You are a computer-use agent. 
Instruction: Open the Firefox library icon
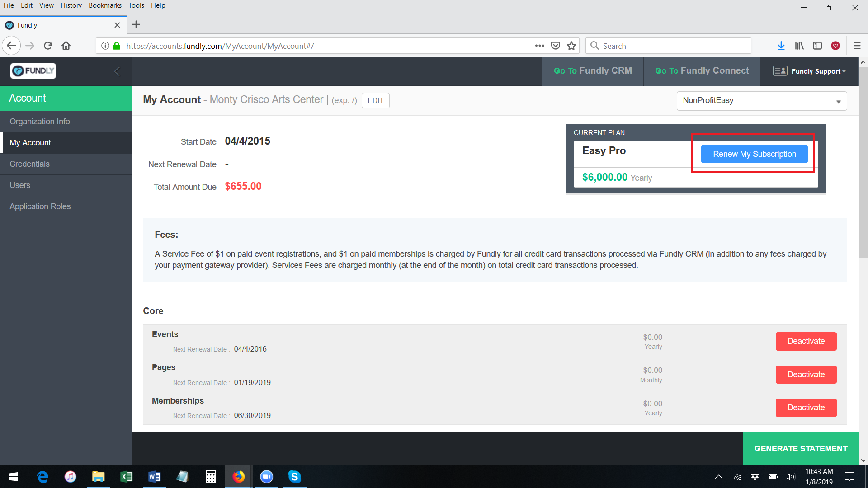click(x=799, y=46)
